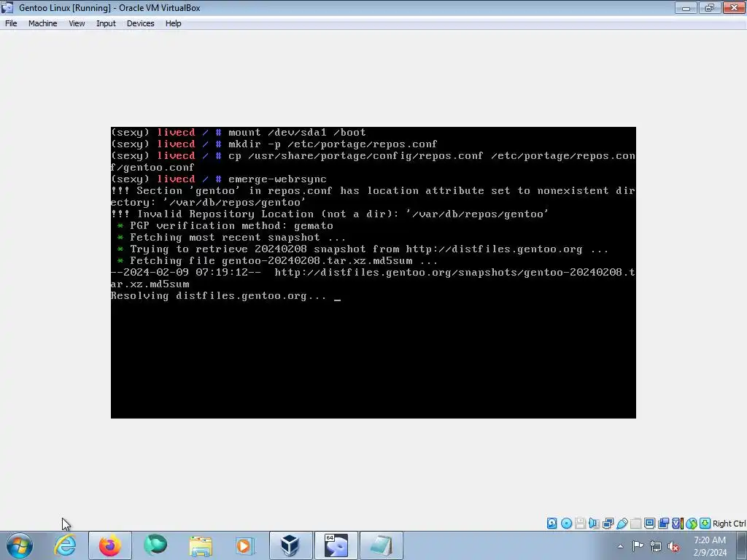This screenshot has width=747, height=560.
Task: Close the Gentoo Linux VM window
Action: pos(734,7)
